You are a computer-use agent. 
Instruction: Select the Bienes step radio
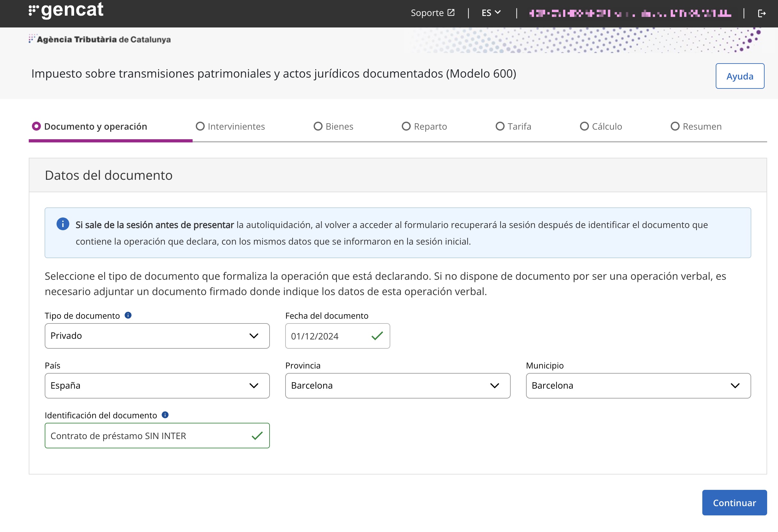point(318,126)
